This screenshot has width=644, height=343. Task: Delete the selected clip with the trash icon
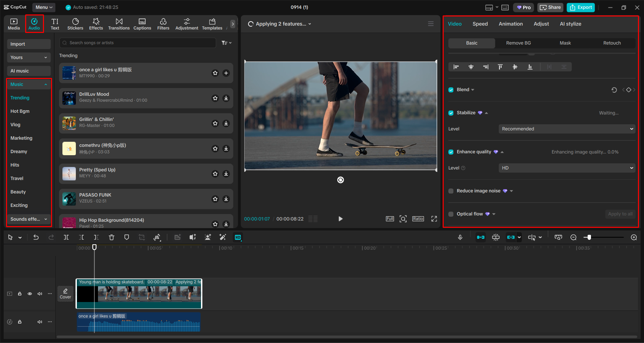[x=111, y=237]
